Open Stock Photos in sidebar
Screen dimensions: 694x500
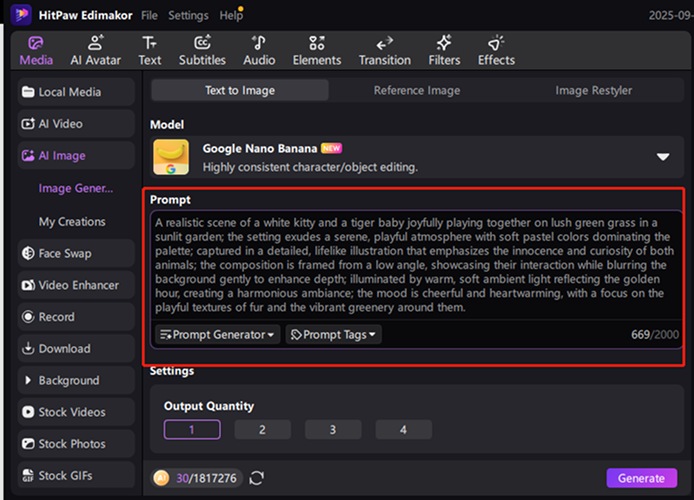click(76, 444)
